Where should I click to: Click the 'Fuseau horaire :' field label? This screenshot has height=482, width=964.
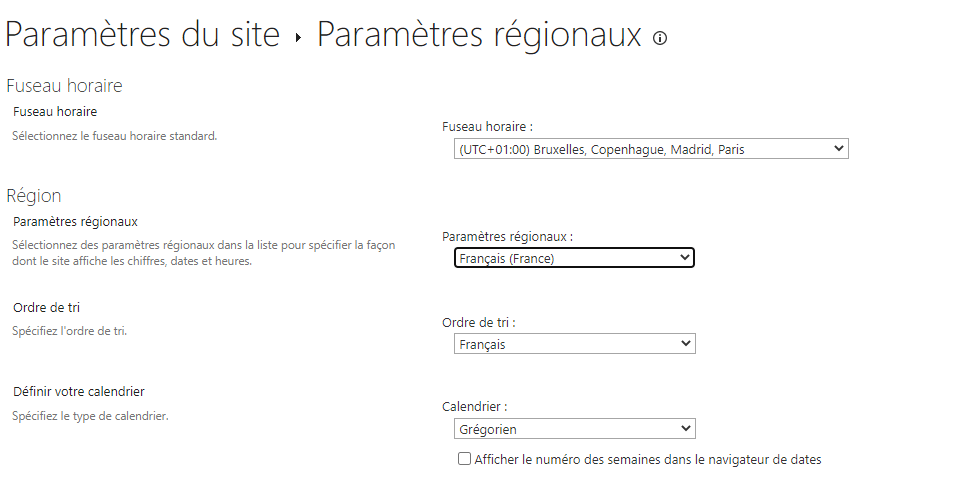click(488, 127)
